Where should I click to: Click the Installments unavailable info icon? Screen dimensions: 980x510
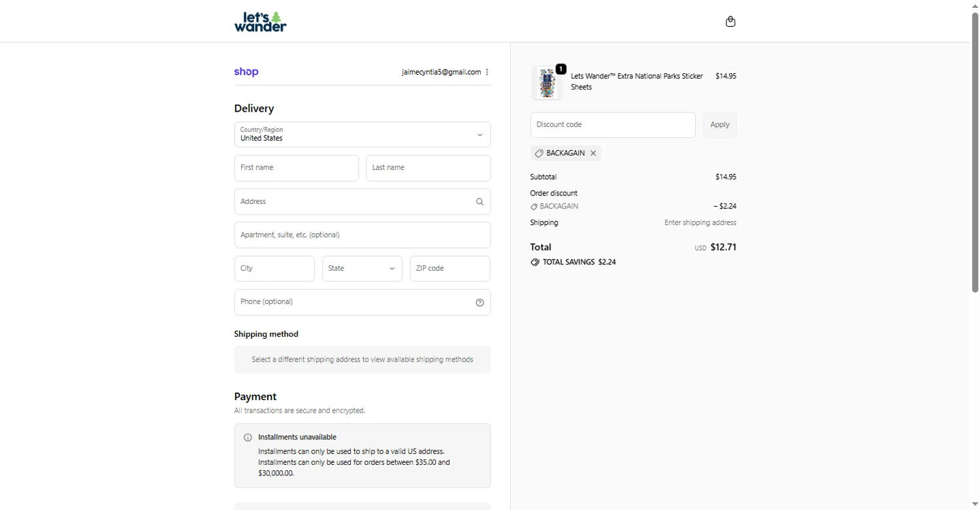pyautogui.click(x=248, y=437)
